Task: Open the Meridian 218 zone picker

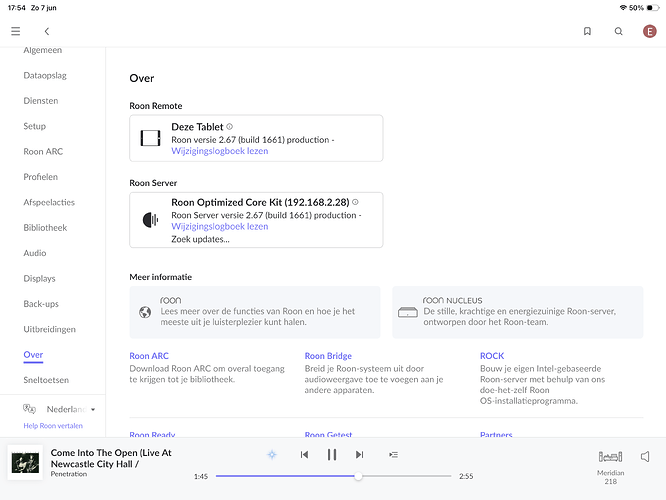Action: [610, 467]
